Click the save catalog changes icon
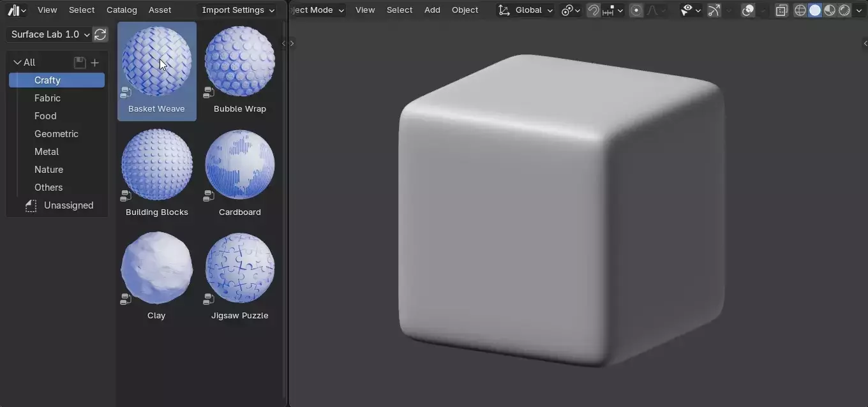 tap(80, 63)
